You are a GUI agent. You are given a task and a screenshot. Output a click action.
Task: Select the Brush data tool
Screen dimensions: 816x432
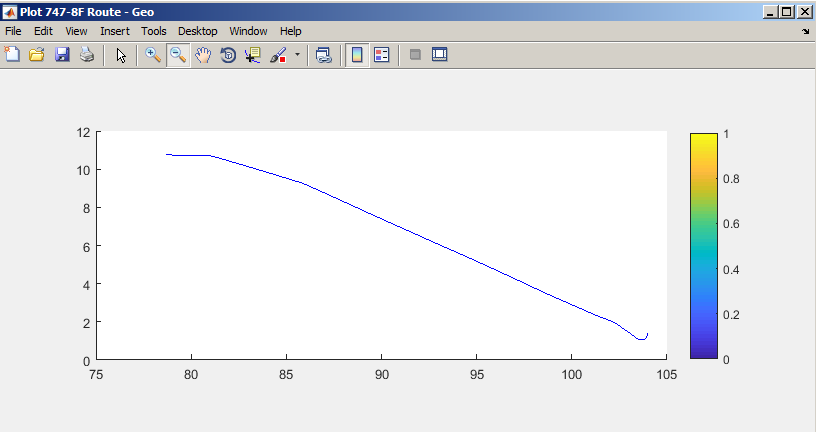[278, 55]
